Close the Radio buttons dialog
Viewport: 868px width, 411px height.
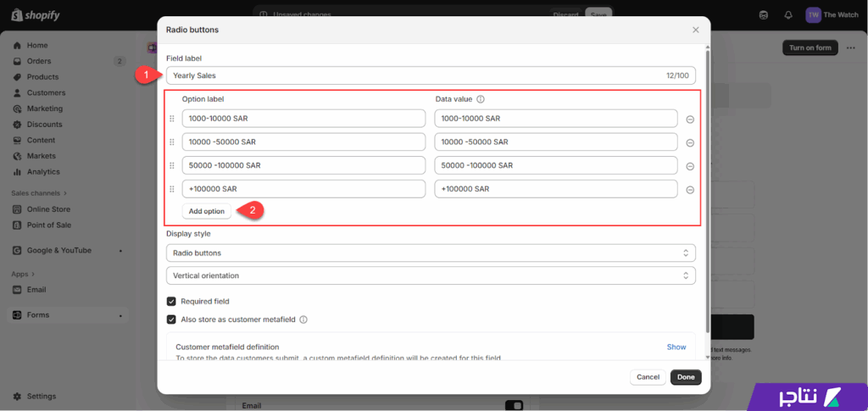(696, 30)
